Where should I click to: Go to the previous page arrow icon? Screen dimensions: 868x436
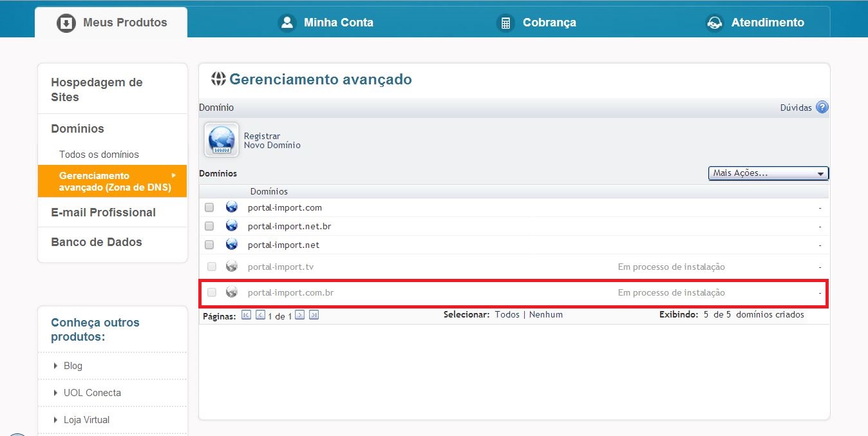click(x=260, y=315)
